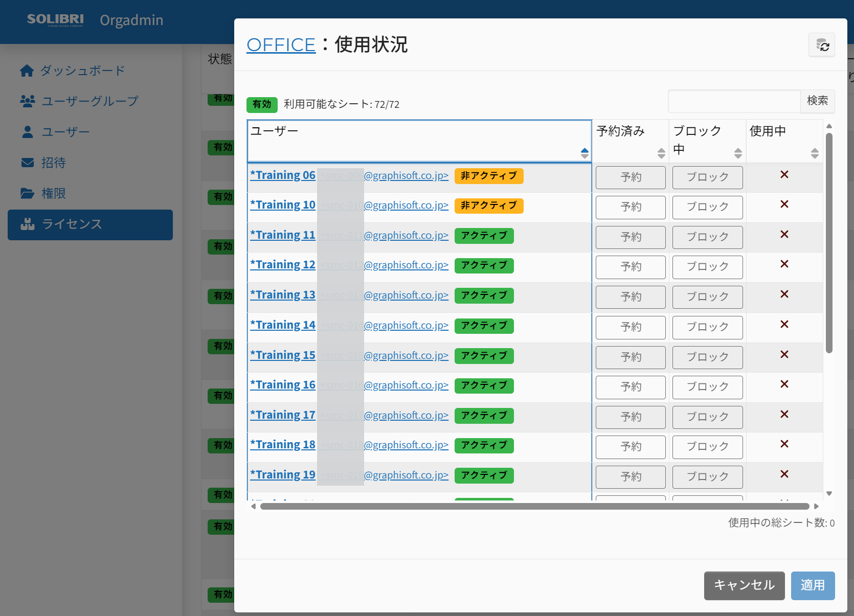
Task: Go to Users (ユーザー) sidebar item
Action: 55,132
